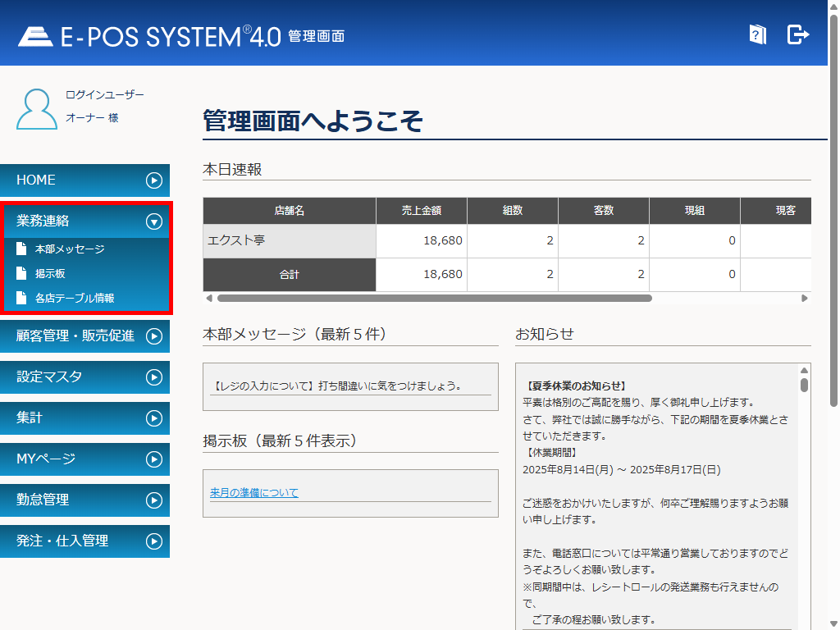Viewport: 840px width, 630px height.
Task: Click the sales table horizontal scrollbar
Action: [x=433, y=299]
